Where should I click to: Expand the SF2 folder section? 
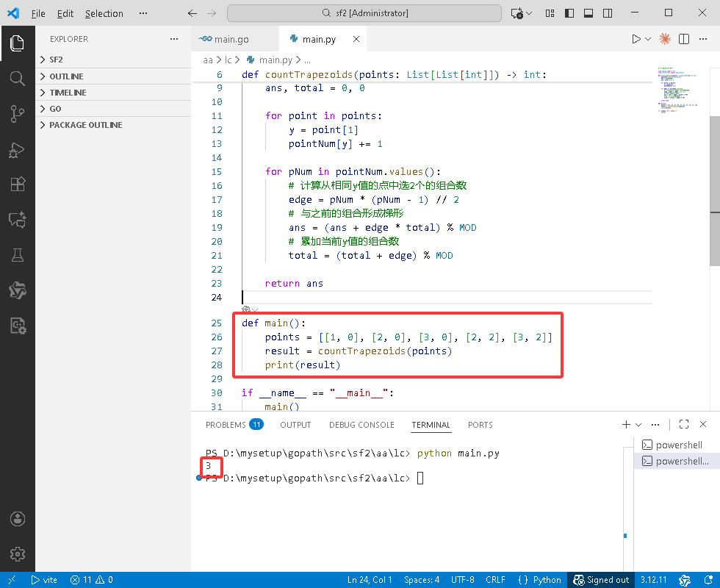click(113, 60)
